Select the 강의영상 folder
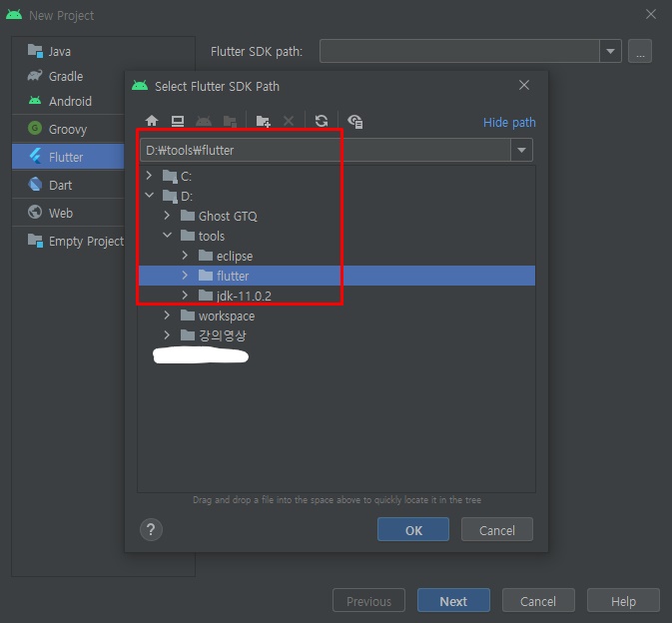This screenshot has width=672, height=623. (336, 335)
